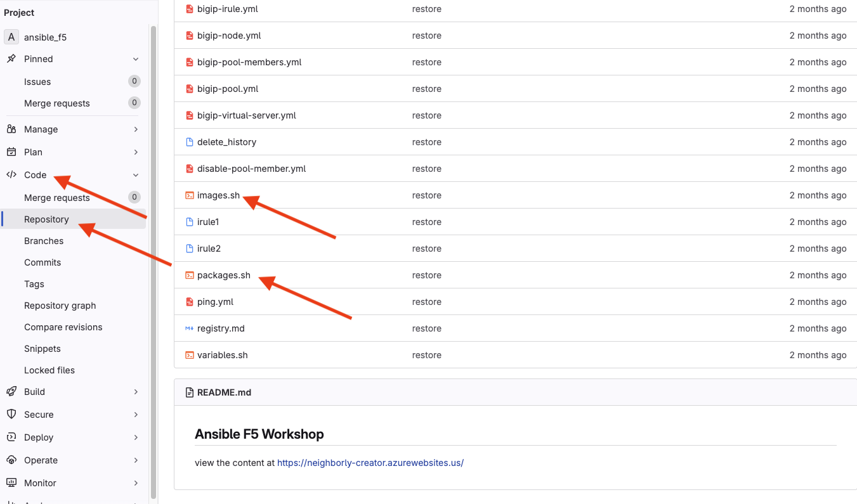Click the Manage users icon in sidebar
Screen dimensions: 857x504
coord(11,129)
